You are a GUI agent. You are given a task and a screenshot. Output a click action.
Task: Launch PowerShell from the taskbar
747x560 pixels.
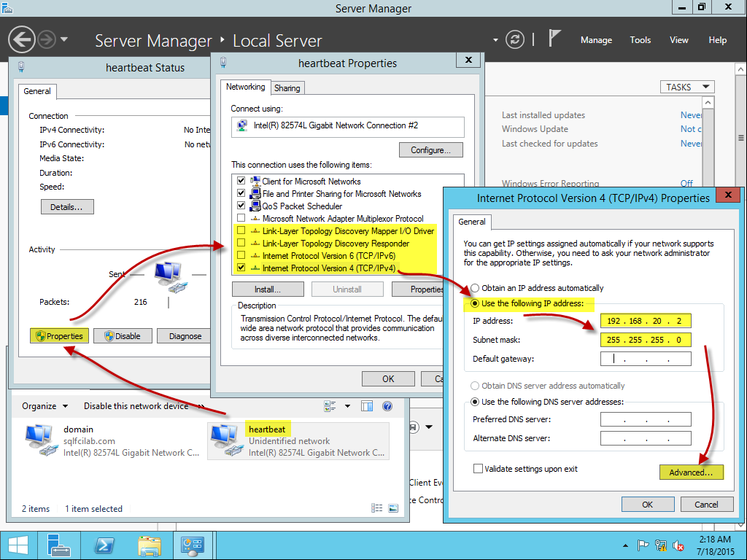(x=104, y=545)
